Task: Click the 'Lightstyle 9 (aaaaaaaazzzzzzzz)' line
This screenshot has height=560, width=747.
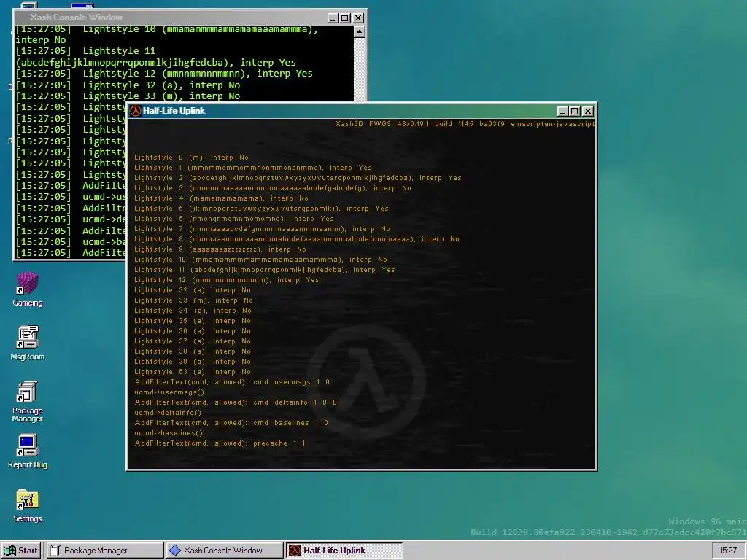Action: click(220, 249)
